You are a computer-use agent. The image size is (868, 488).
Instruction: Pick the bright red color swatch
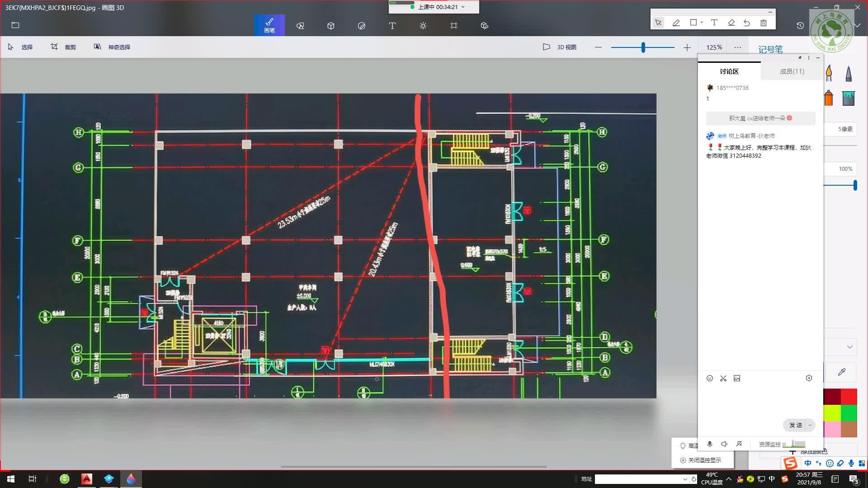tap(849, 397)
